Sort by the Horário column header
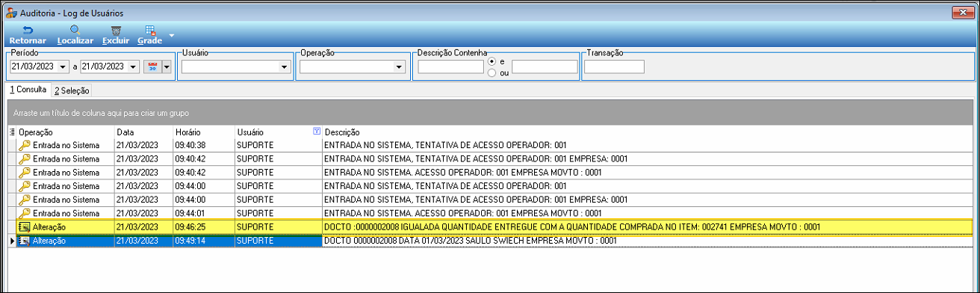This screenshot has height=293, width=980. (203, 132)
